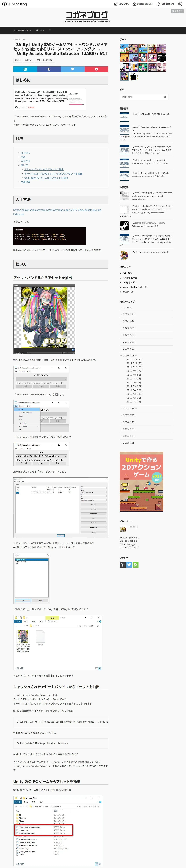Expand the 2023 (365) archive arrow
Image resolution: width=186 pixels, height=868 pixels.
(121, 328)
